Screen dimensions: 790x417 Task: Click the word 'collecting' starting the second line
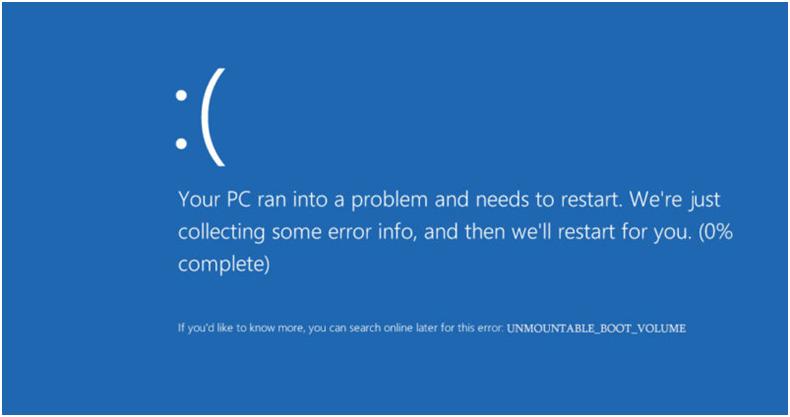pyautogui.click(x=221, y=234)
